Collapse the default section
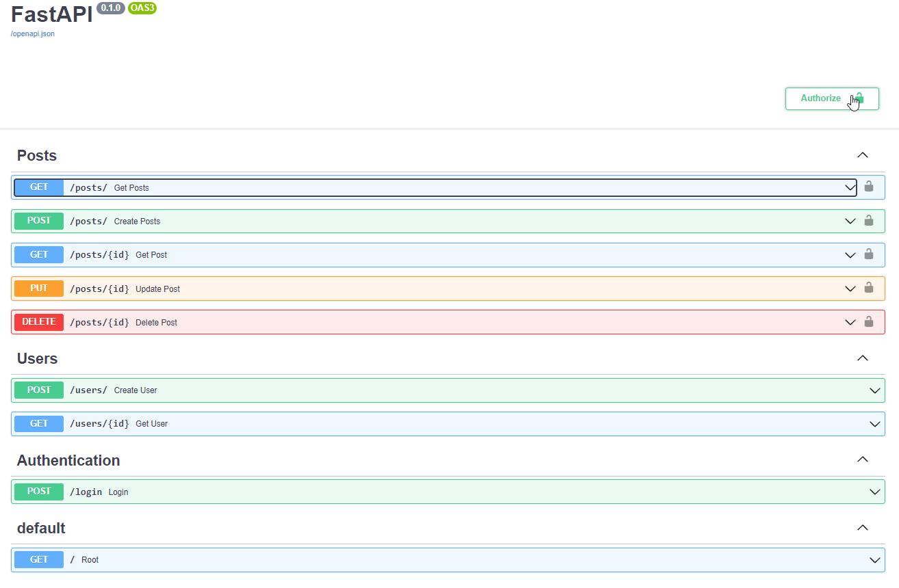The image size is (899, 588). click(x=862, y=527)
